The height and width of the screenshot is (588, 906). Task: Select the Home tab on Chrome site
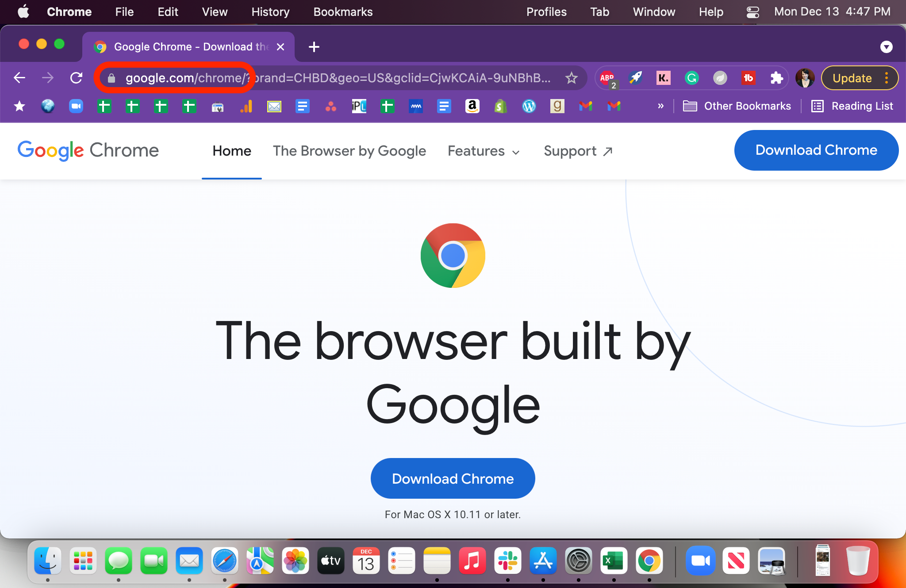[x=231, y=150]
